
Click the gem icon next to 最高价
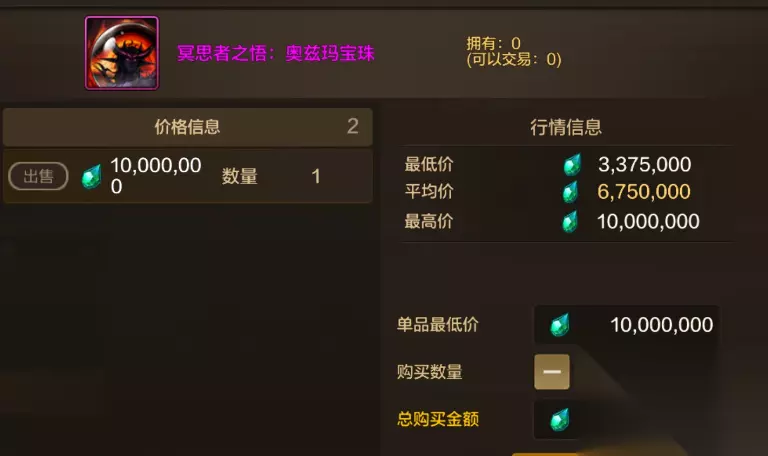[x=570, y=222]
